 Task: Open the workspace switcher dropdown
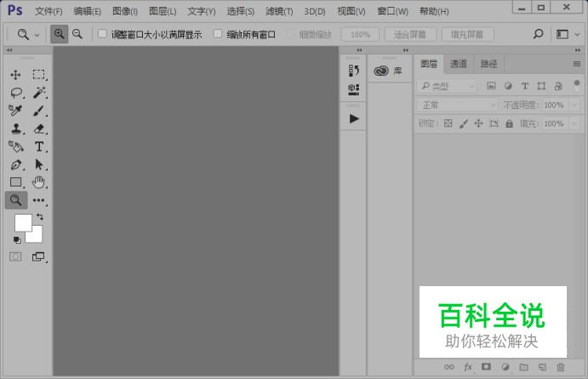[x=568, y=35]
